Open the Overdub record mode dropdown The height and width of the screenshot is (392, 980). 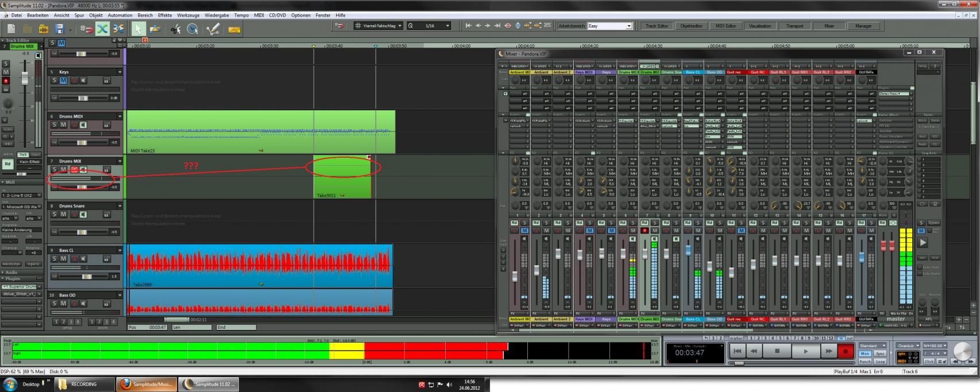(917, 346)
